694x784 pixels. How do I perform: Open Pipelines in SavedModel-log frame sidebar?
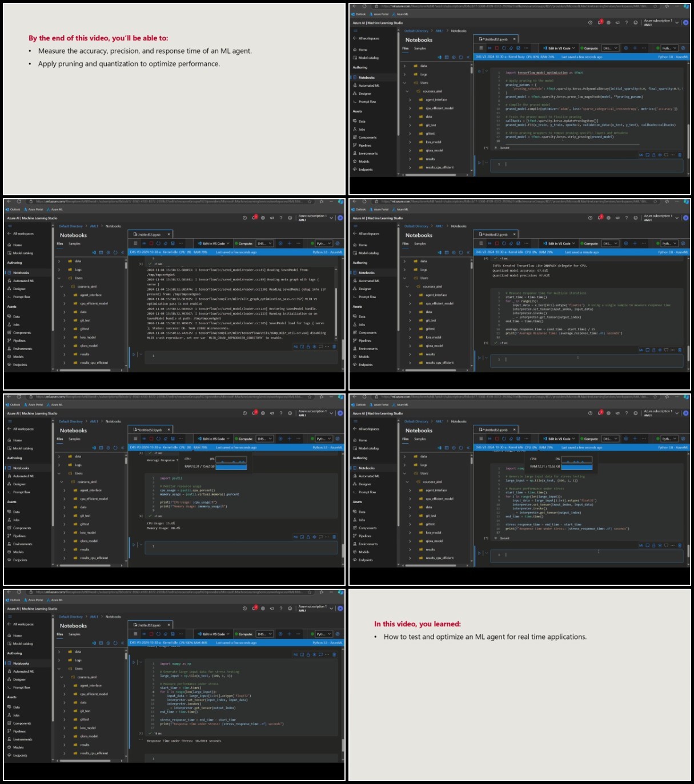point(19,340)
